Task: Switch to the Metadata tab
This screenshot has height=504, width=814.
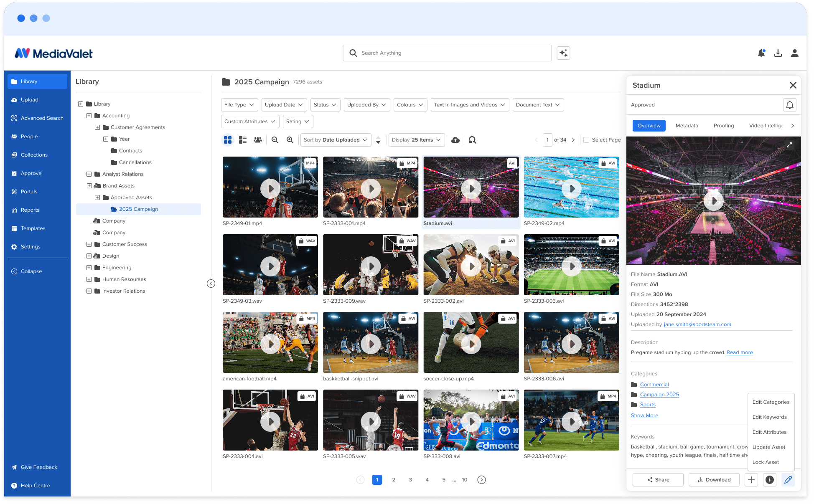Action: 687,126
